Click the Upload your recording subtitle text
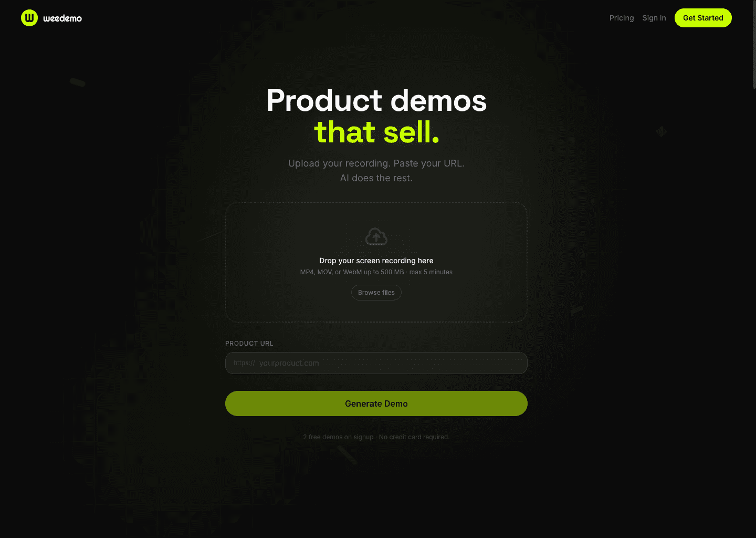 click(376, 163)
